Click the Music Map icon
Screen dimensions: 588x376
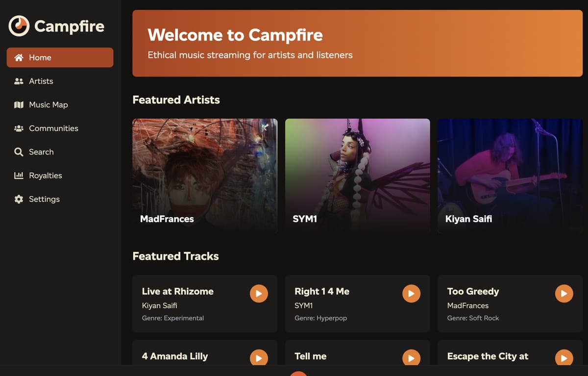coord(18,104)
